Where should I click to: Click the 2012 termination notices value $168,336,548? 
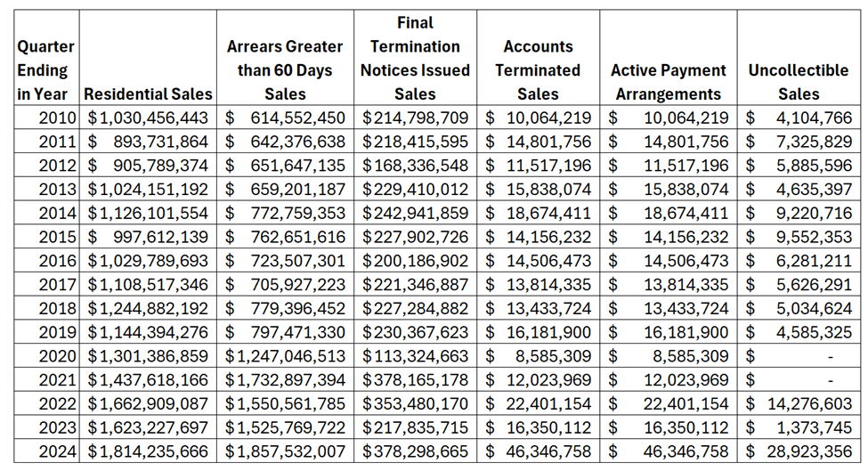pyautogui.click(x=415, y=165)
